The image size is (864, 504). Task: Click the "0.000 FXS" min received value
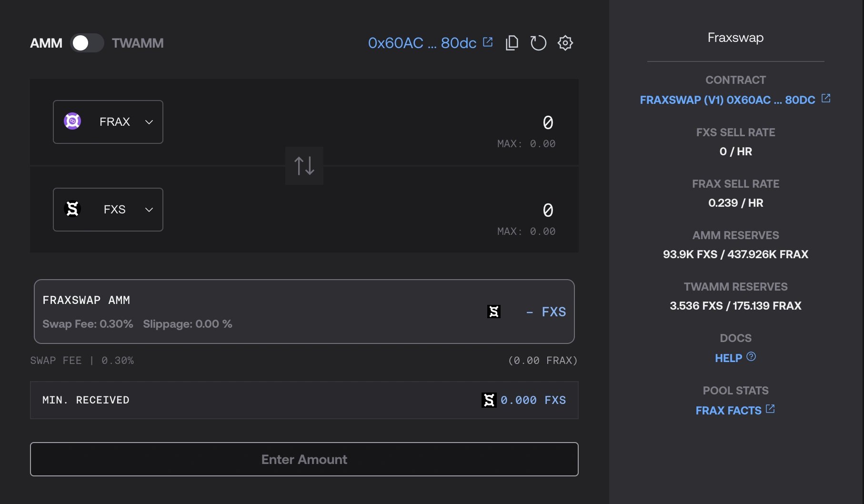(x=533, y=400)
